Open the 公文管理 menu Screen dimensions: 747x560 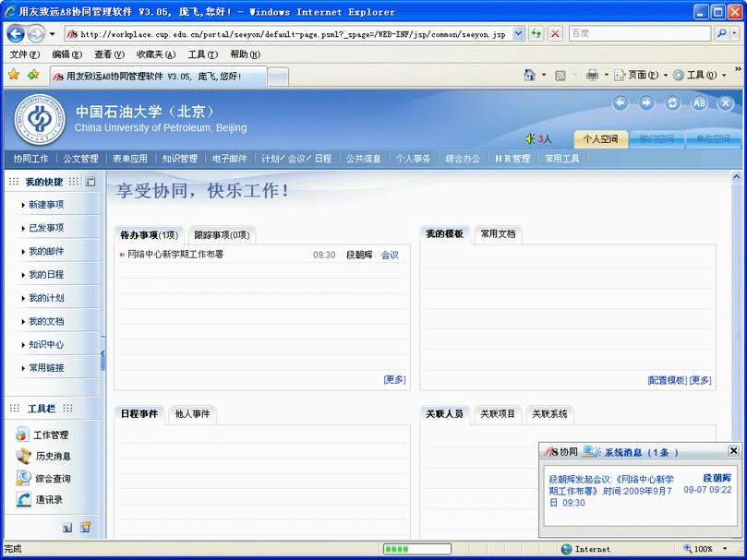point(80,159)
